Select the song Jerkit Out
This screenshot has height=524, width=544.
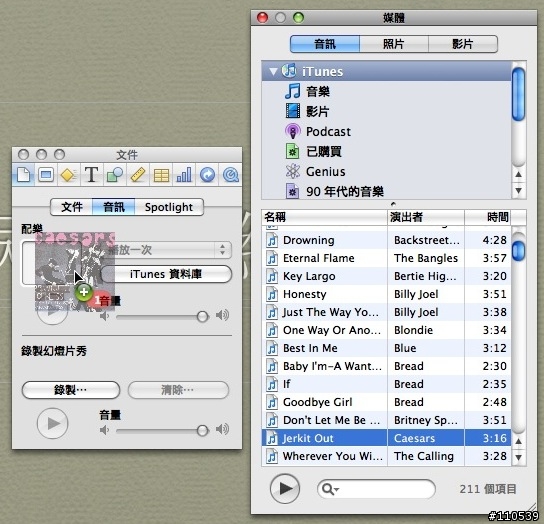(x=386, y=438)
